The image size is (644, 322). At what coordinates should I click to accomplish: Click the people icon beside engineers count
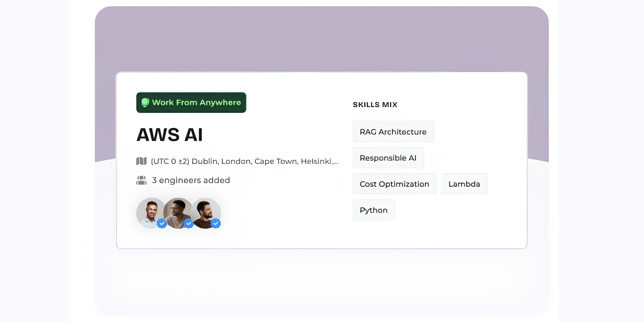(141, 180)
